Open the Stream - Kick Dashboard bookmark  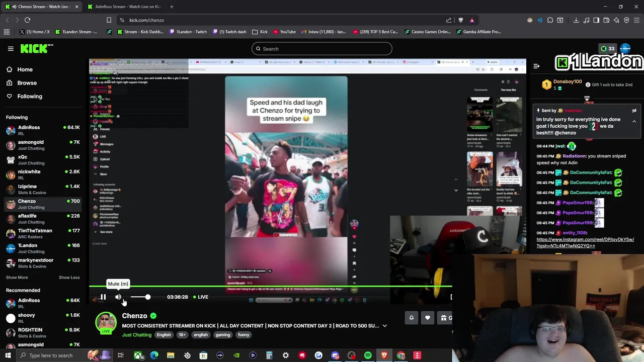(x=140, y=32)
